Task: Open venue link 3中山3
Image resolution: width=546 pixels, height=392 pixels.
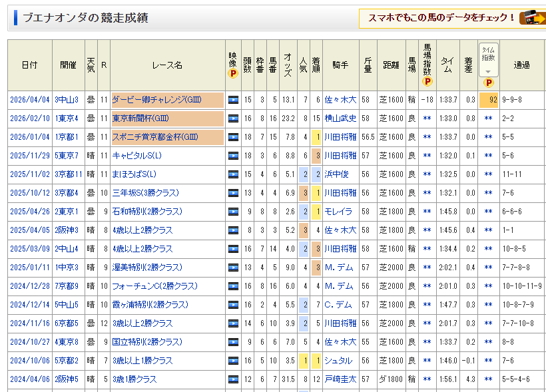Action: tap(67, 100)
